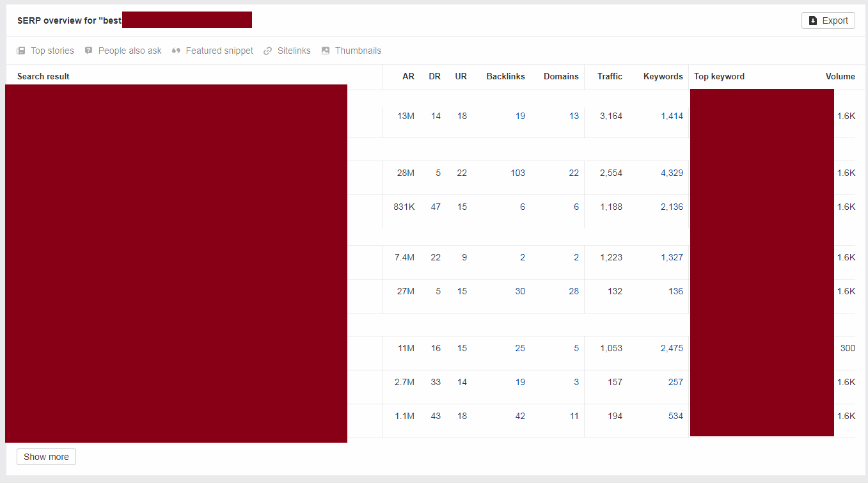Click the Domains column header
The image size is (868, 483).
[x=561, y=76]
